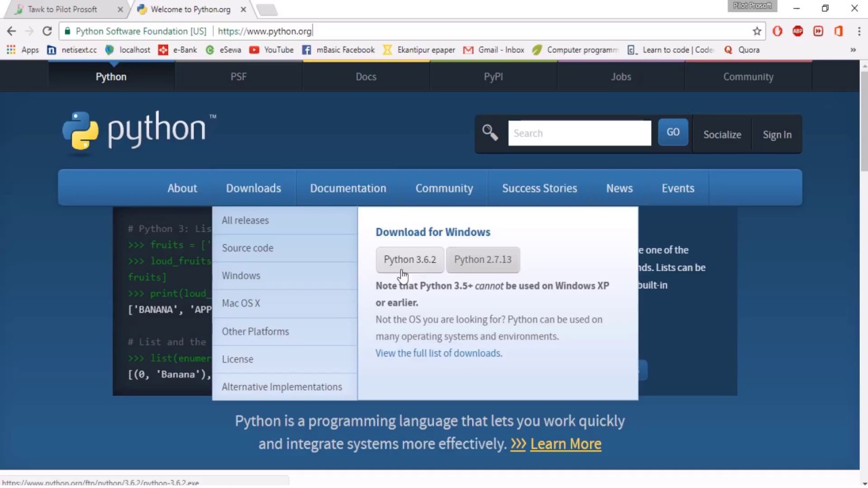Download Python 3.6.2 for Windows

pos(410,260)
